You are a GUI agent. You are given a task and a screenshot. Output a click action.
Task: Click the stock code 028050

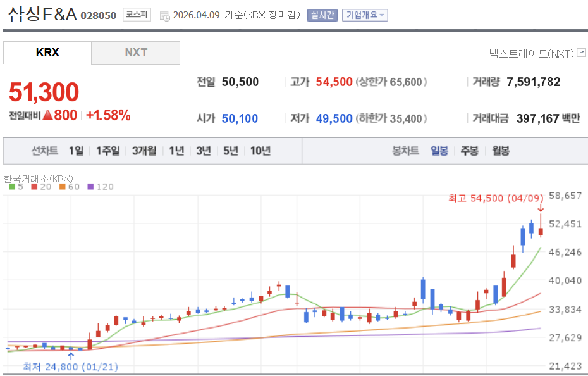(x=99, y=15)
